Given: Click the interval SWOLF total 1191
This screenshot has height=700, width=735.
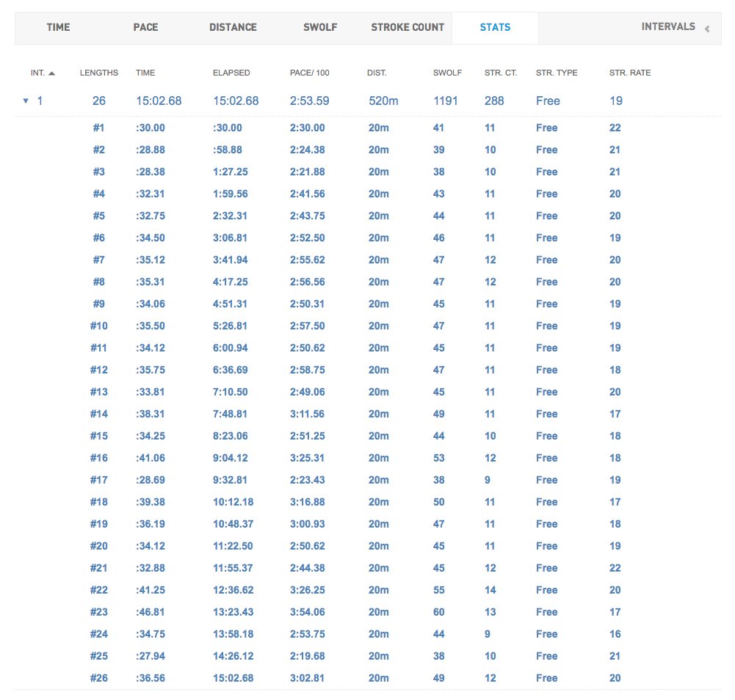Looking at the screenshot, I should click(x=445, y=101).
